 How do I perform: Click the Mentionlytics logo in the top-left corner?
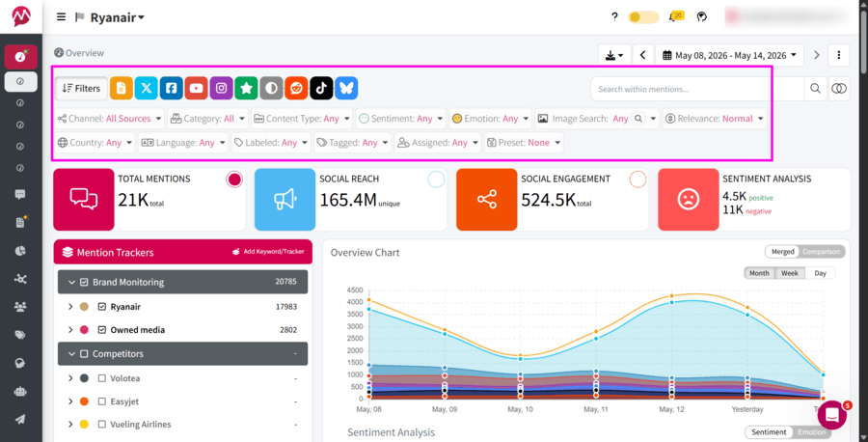[x=21, y=16]
